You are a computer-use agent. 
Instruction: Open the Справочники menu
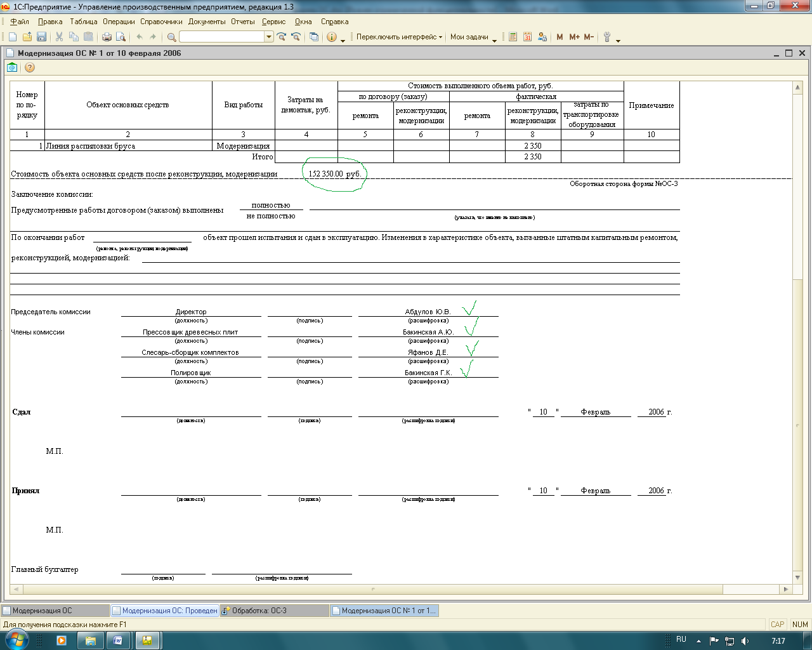(161, 22)
